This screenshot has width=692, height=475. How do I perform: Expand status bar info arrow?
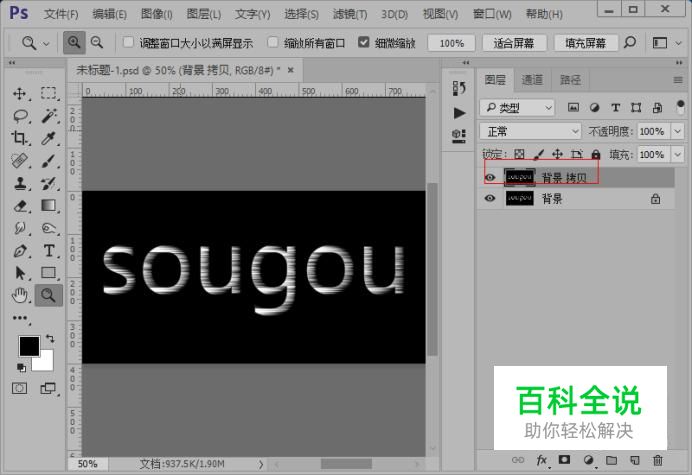[x=261, y=464]
